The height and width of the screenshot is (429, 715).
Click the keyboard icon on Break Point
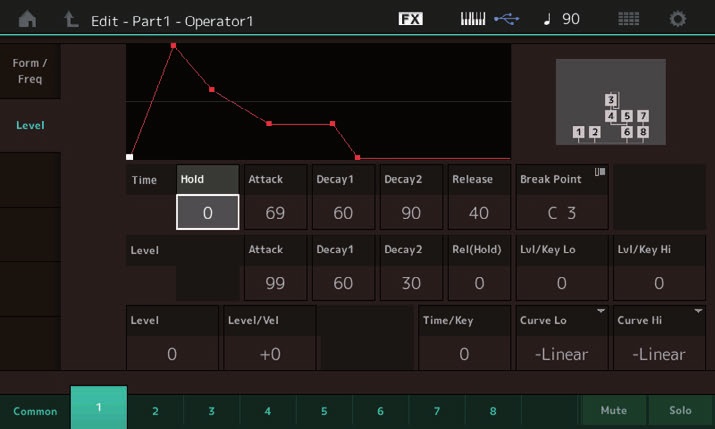coord(600,172)
